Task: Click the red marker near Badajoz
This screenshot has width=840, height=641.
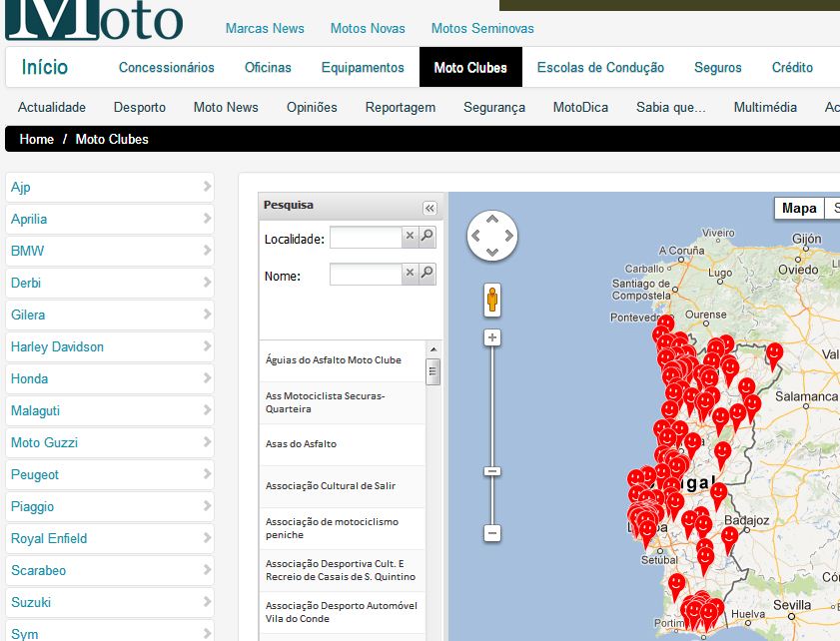Action: point(729,538)
